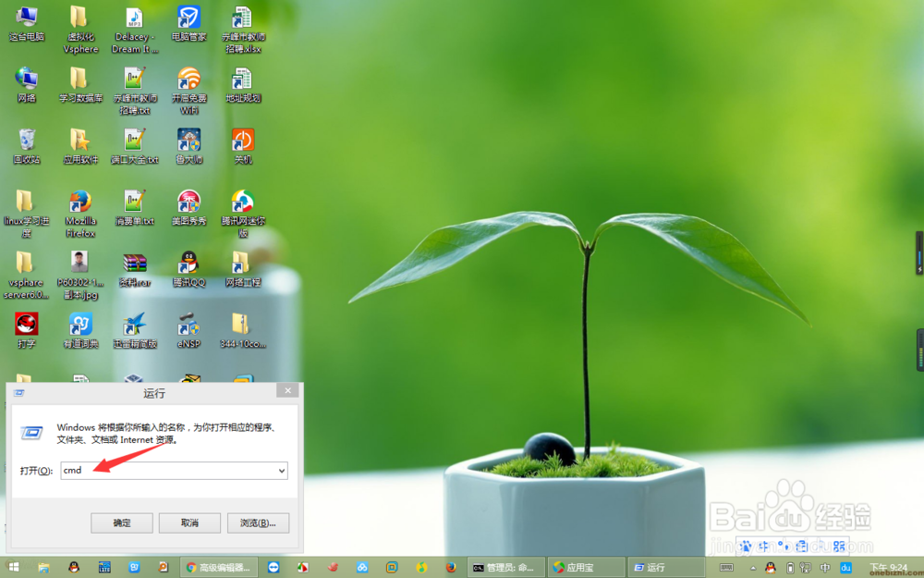
Task: Switch to 管理员: 命令 taskbar window
Action: click(x=505, y=568)
